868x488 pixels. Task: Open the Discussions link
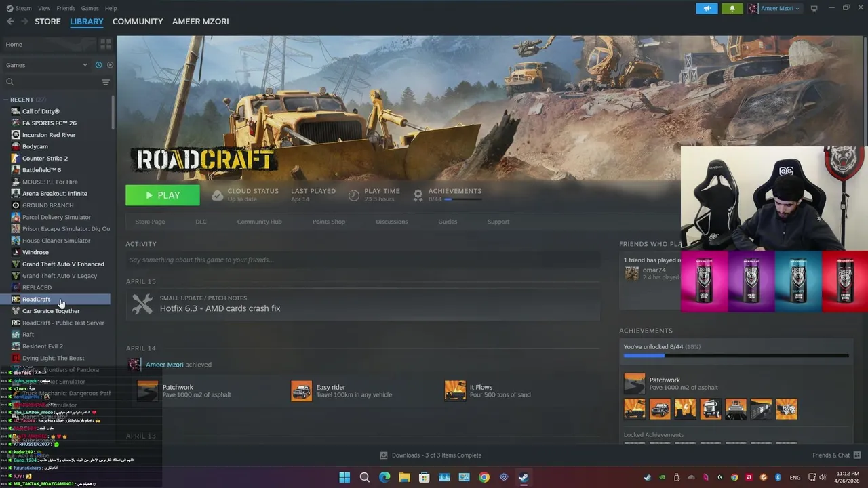point(392,222)
